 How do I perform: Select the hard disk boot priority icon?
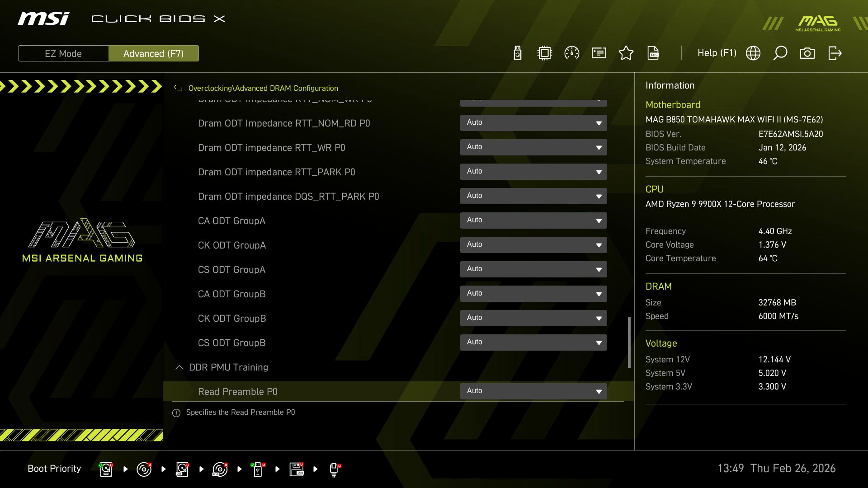pos(105,469)
